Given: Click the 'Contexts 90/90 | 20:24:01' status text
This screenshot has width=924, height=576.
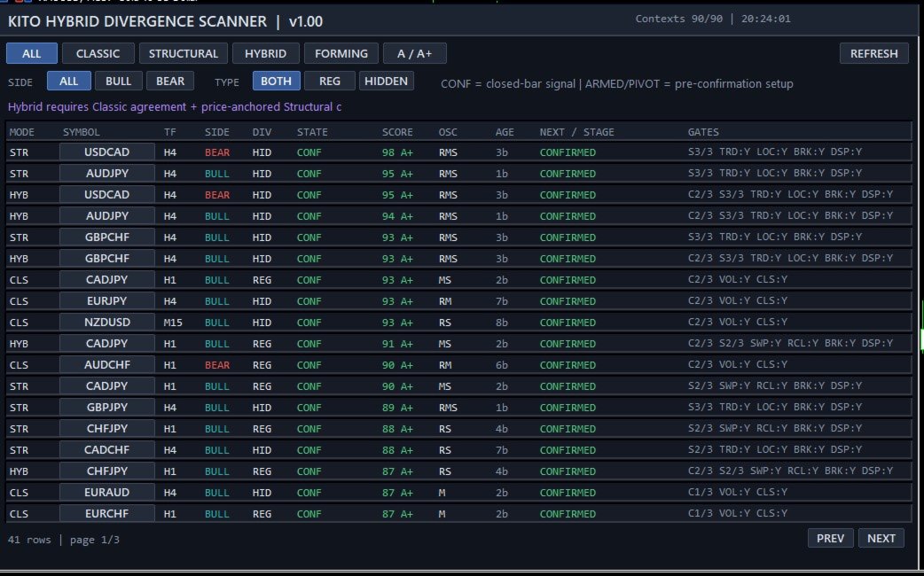Looking at the screenshot, I should point(713,19).
